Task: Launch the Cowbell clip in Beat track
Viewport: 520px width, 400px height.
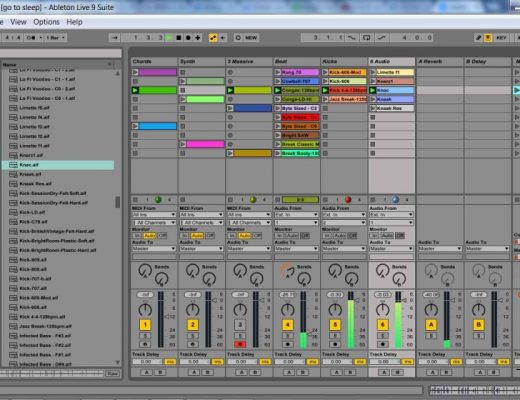Action: 278,81
